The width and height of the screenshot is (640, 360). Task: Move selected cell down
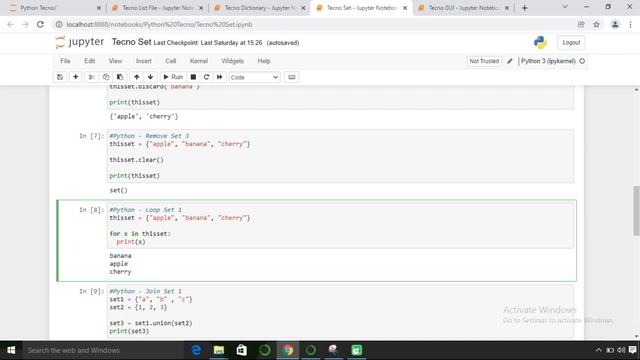pyautogui.click(x=151, y=77)
